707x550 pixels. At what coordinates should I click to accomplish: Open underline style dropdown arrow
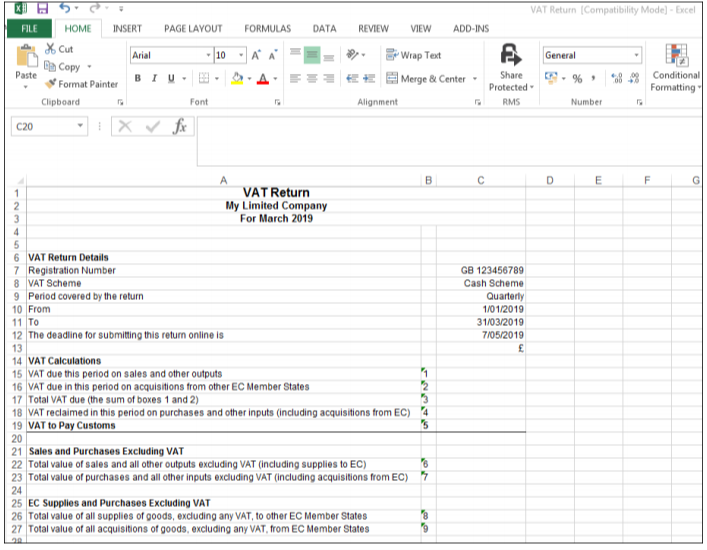[184, 78]
